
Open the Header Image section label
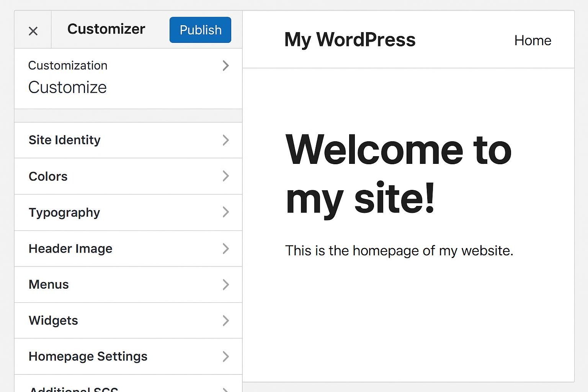[70, 249]
